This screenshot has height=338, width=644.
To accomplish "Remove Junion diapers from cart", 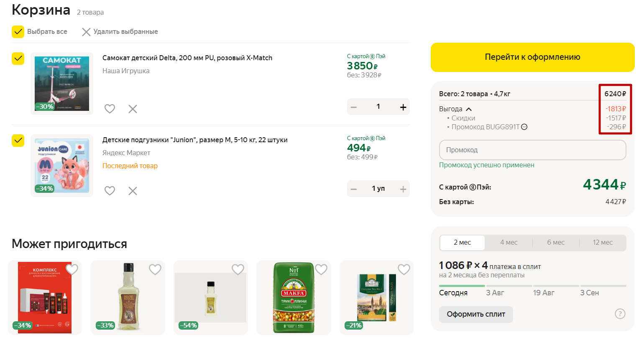I will (x=133, y=191).
